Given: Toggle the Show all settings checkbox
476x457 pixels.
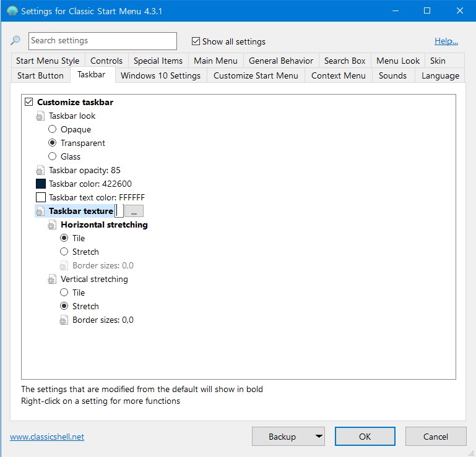Looking at the screenshot, I should pos(196,41).
